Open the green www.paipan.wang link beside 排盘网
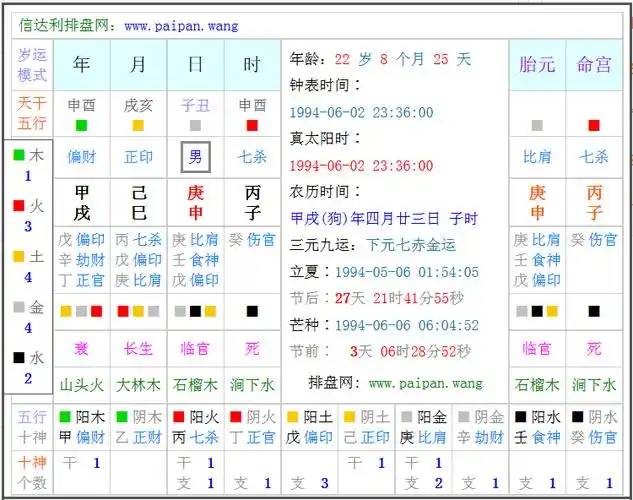The height and width of the screenshot is (500, 633). pos(425,383)
